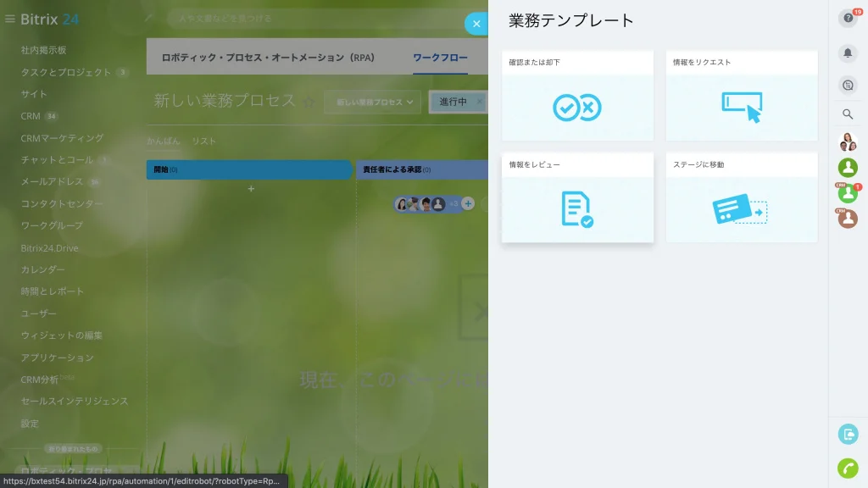868x488 pixels.
Task: Select the 情報をレビュー template card
Action: (577, 197)
